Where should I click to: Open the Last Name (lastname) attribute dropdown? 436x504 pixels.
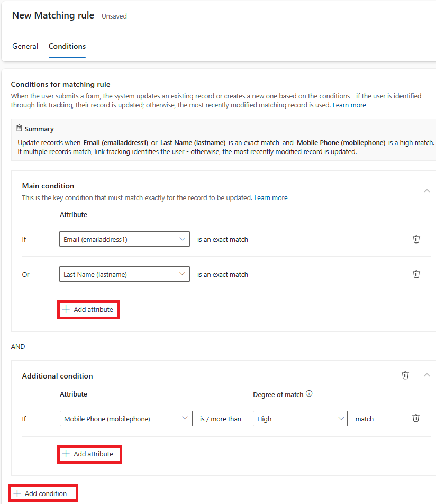click(x=124, y=274)
